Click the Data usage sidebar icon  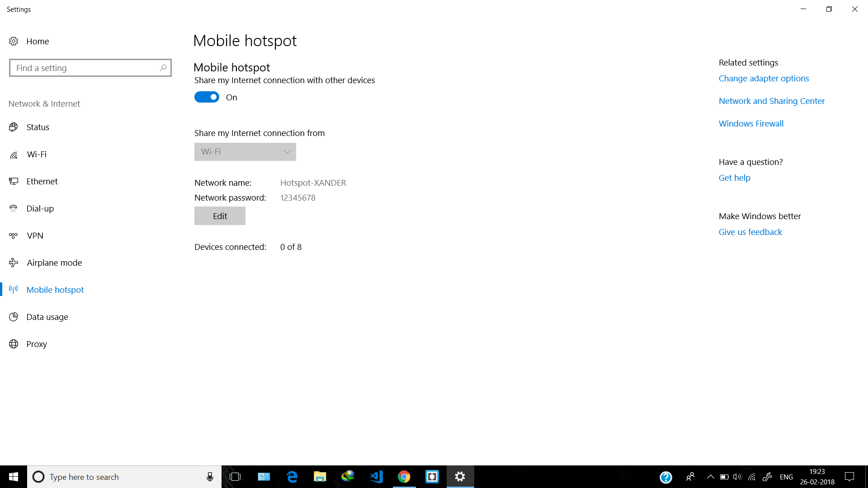coord(13,316)
